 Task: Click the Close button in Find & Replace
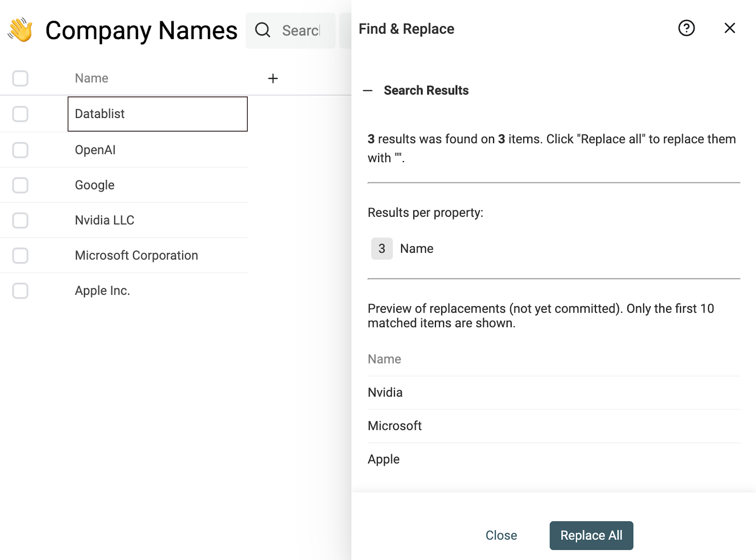[501, 535]
